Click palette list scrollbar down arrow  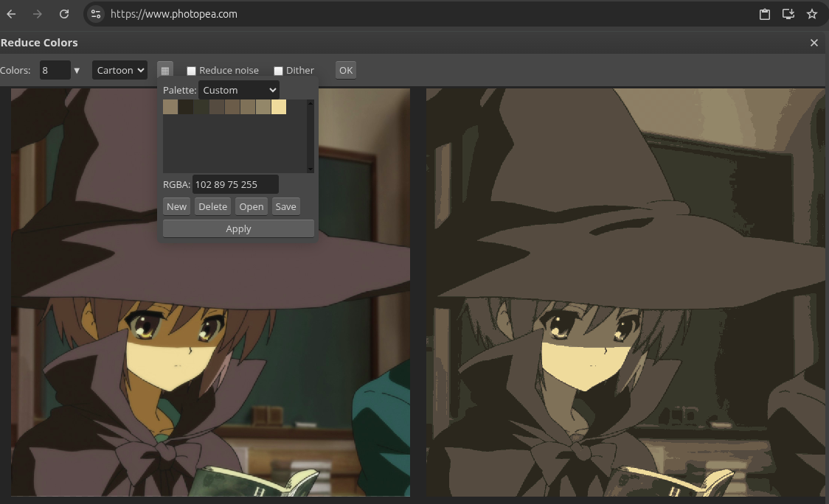(x=311, y=169)
